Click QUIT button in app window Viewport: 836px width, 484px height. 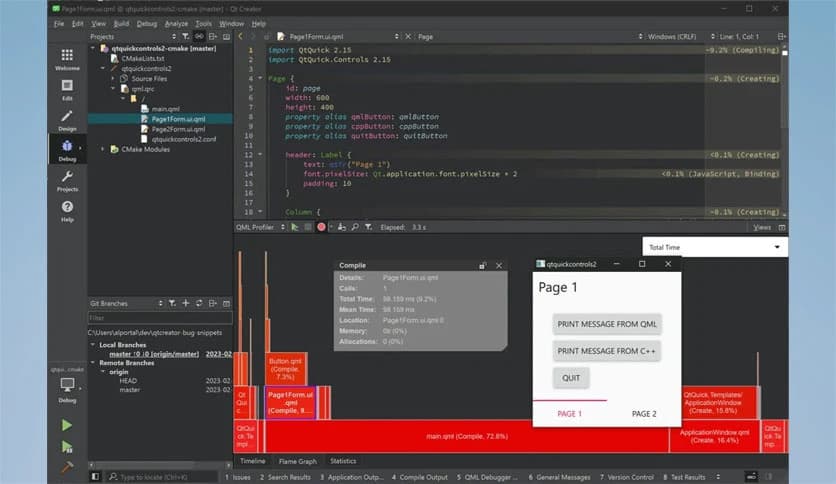(x=570, y=378)
